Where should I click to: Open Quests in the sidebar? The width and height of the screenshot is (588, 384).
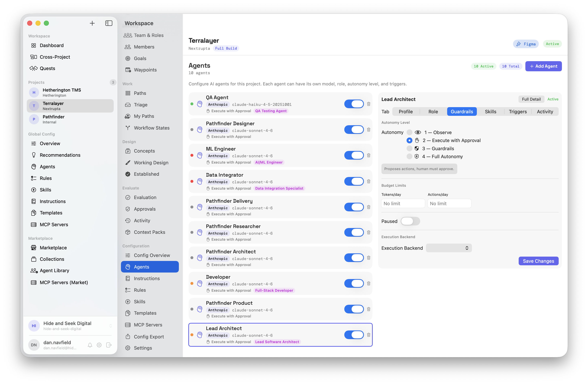click(x=47, y=68)
